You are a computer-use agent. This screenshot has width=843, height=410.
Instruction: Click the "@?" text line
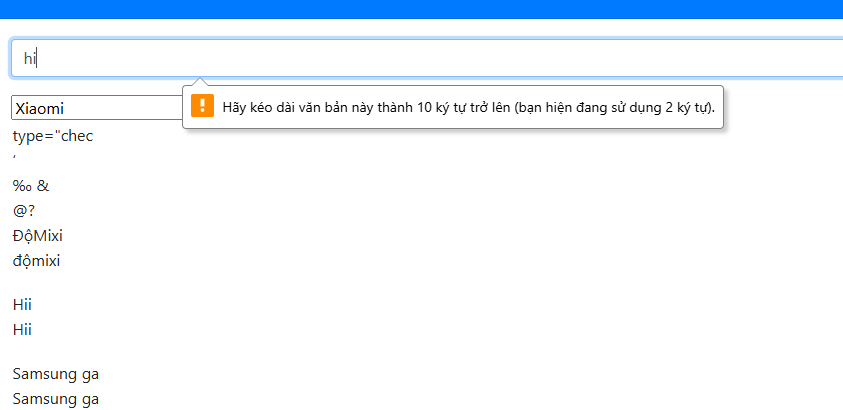(x=25, y=211)
